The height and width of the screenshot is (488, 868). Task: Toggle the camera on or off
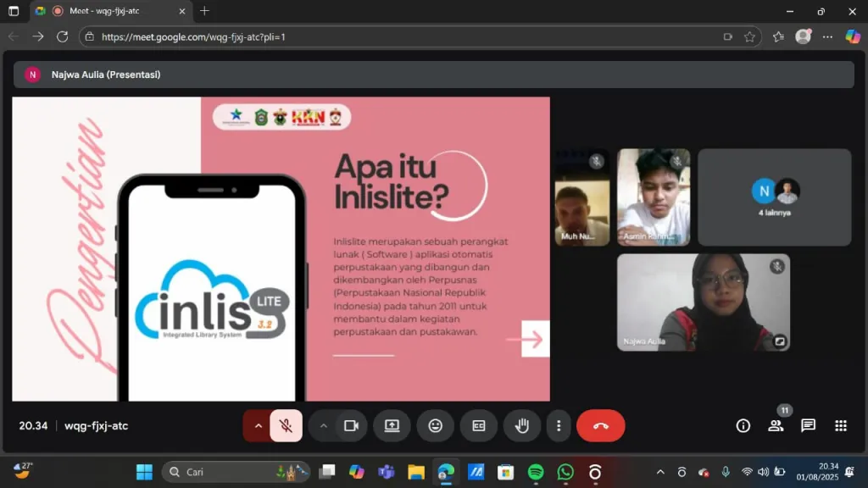pos(352,426)
